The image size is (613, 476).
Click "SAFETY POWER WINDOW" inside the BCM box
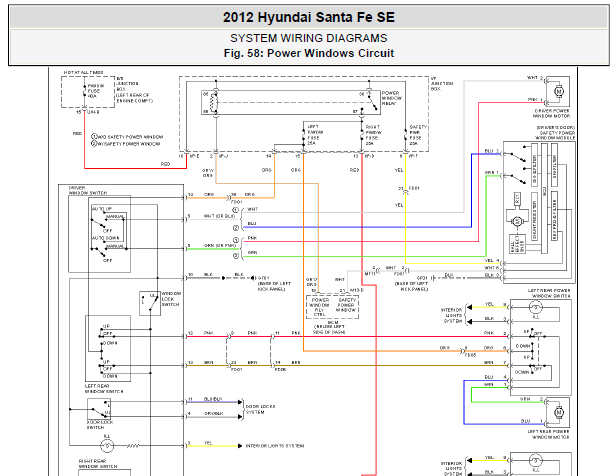point(346,305)
